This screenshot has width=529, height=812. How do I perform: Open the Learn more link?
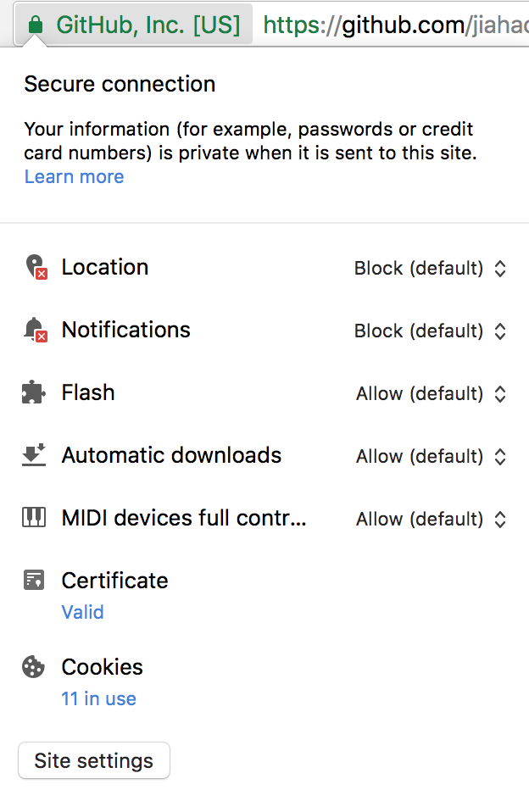coord(74,176)
